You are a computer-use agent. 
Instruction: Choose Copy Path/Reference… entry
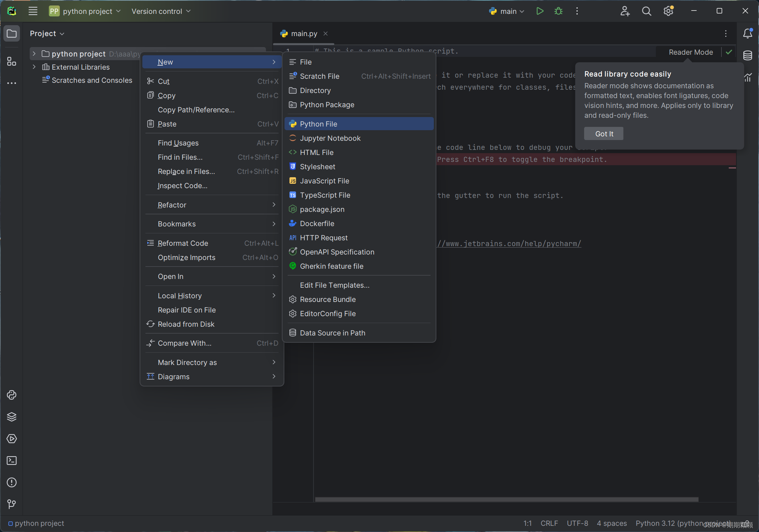pos(212,110)
